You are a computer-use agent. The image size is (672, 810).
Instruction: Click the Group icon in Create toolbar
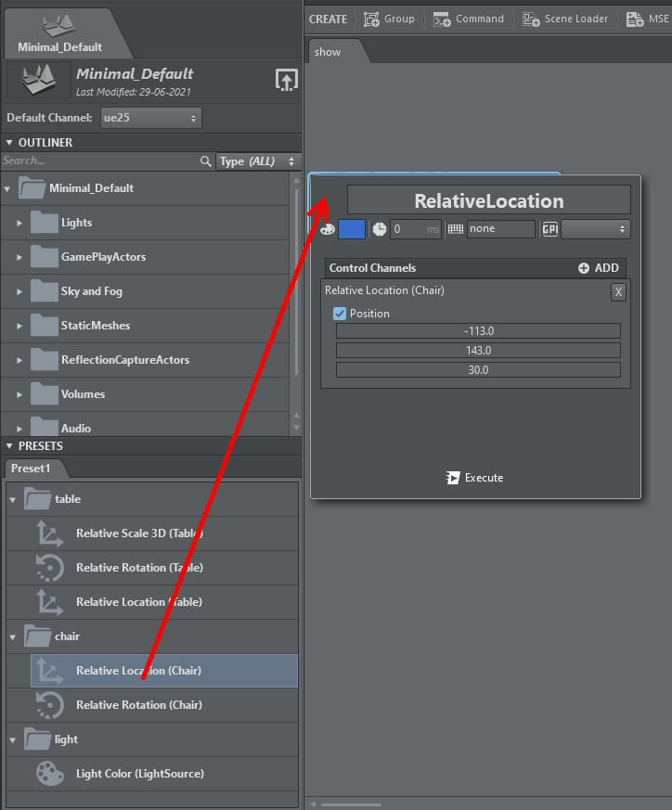(372, 19)
